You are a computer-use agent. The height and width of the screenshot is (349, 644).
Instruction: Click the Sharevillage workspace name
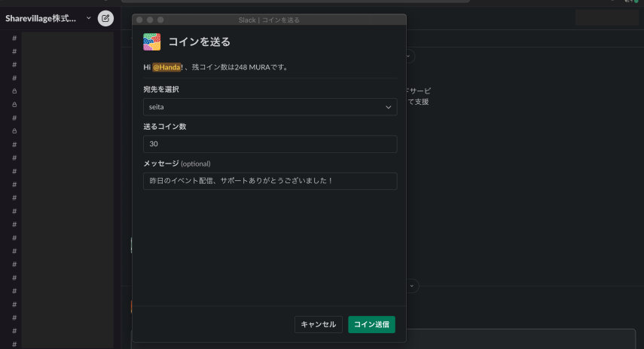(41, 19)
